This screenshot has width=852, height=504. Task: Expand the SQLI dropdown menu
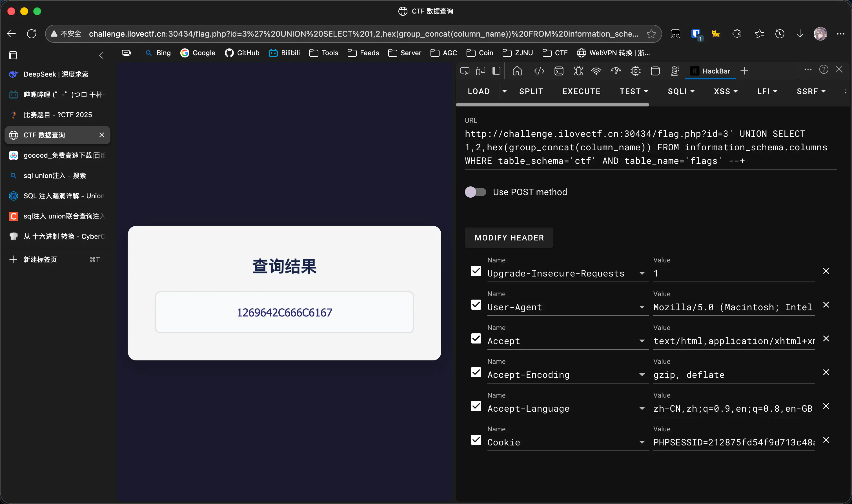681,91
